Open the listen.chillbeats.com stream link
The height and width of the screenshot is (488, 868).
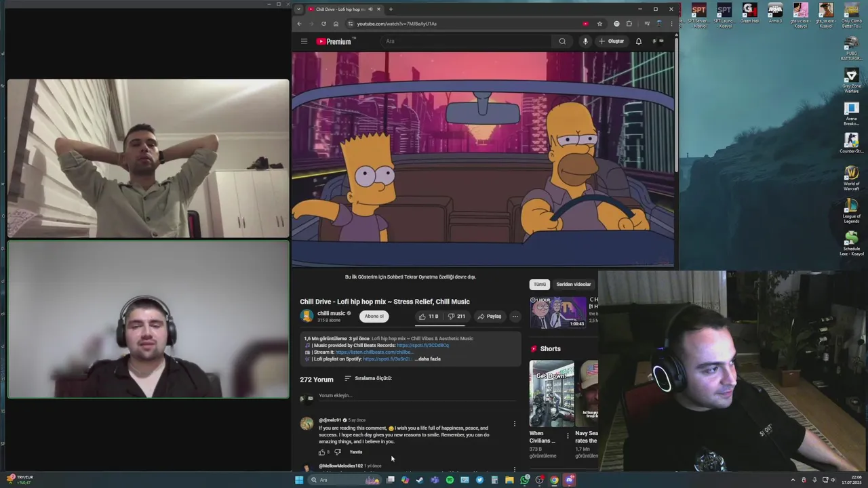click(374, 352)
